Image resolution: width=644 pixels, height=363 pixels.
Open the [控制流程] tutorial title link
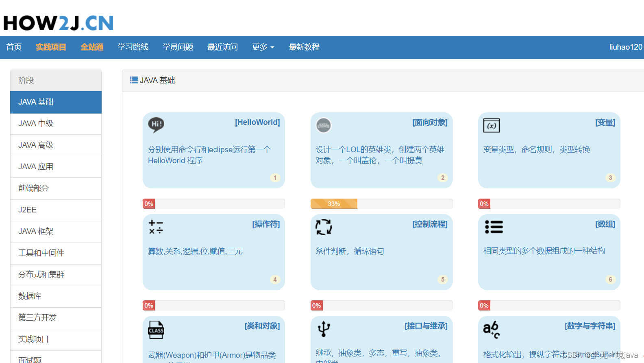tap(430, 224)
